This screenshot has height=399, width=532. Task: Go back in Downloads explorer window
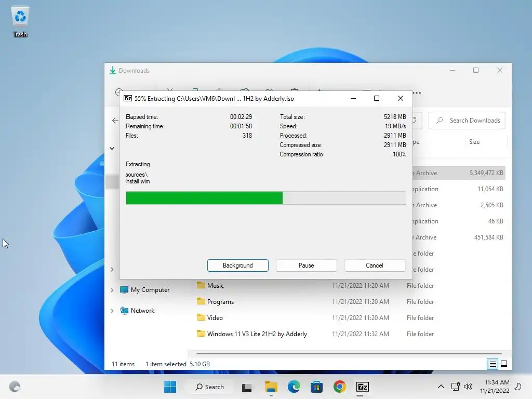115,121
